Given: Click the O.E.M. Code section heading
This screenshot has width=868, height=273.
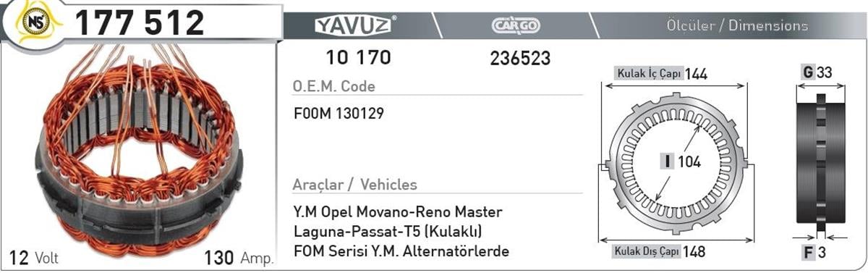Looking at the screenshot, I should click(333, 86).
